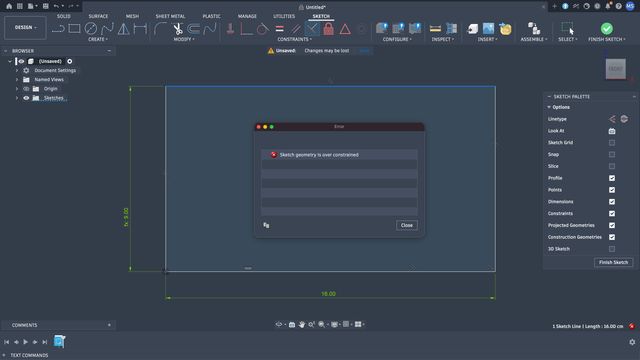Click the Select window tool icon
This screenshot has width=640, height=360.
pos(568,29)
